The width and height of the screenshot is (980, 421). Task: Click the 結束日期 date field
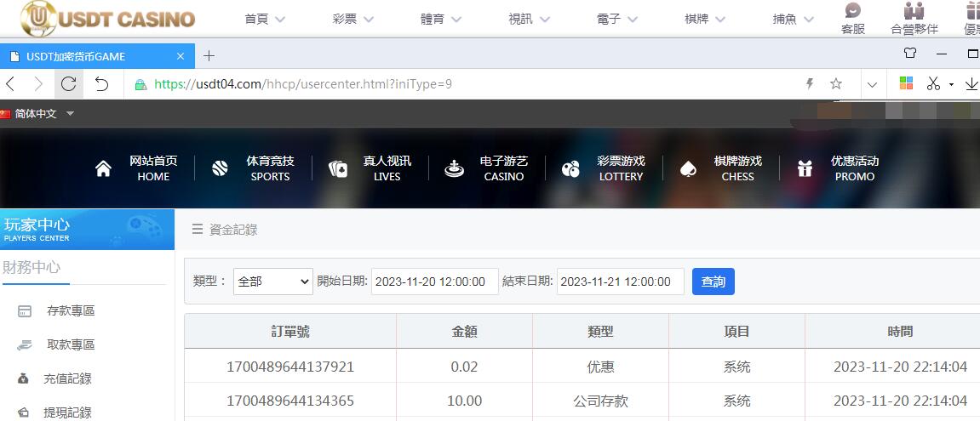(x=621, y=282)
